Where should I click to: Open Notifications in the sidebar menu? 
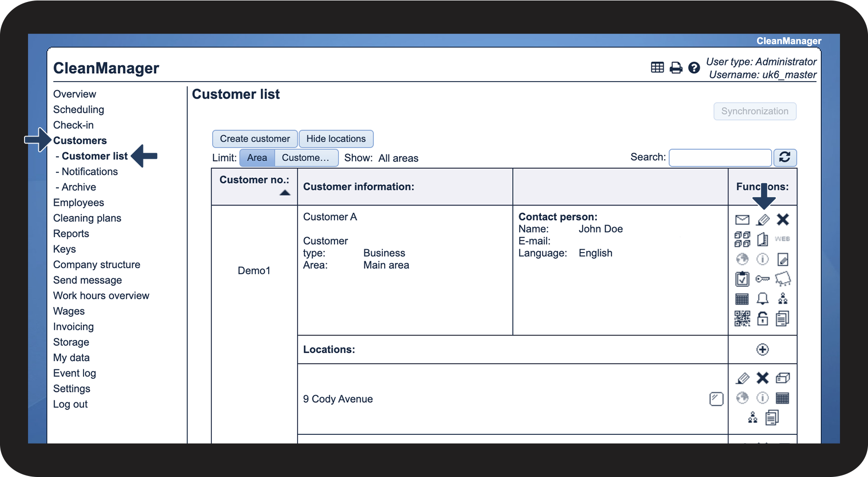[x=89, y=171]
